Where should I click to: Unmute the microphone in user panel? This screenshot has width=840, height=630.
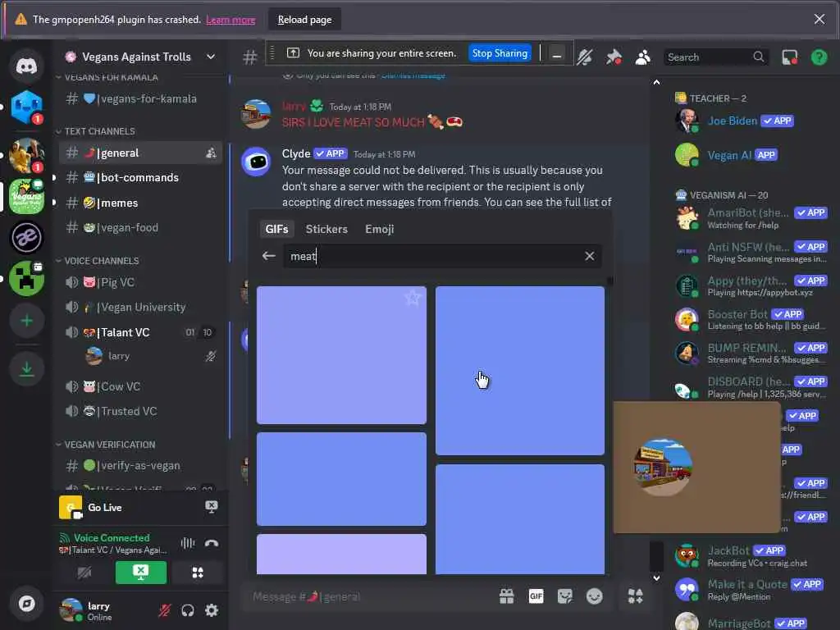pyautogui.click(x=164, y=610)
